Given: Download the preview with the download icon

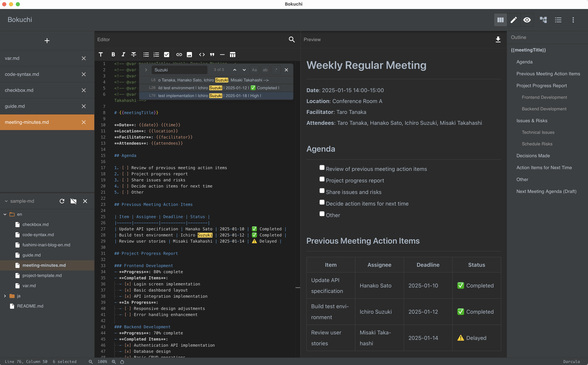Looking at the screenshot, I should pyautogui.click(x=498, y=40).
